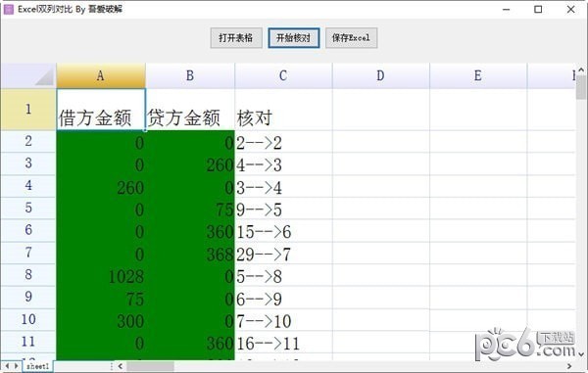Viewport: 588px width, 373px height.
Task: Maximize the Excel双列对比 window
Action: [x=538, y=10]
